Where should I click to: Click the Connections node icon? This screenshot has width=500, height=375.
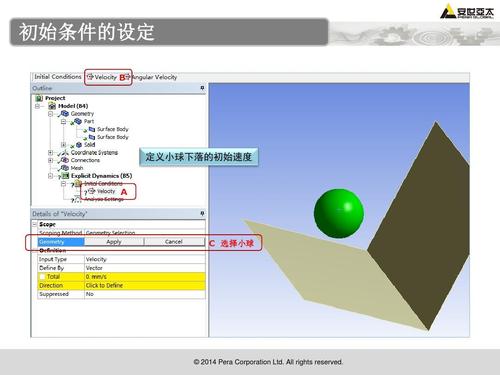click(x=65, y=160)
